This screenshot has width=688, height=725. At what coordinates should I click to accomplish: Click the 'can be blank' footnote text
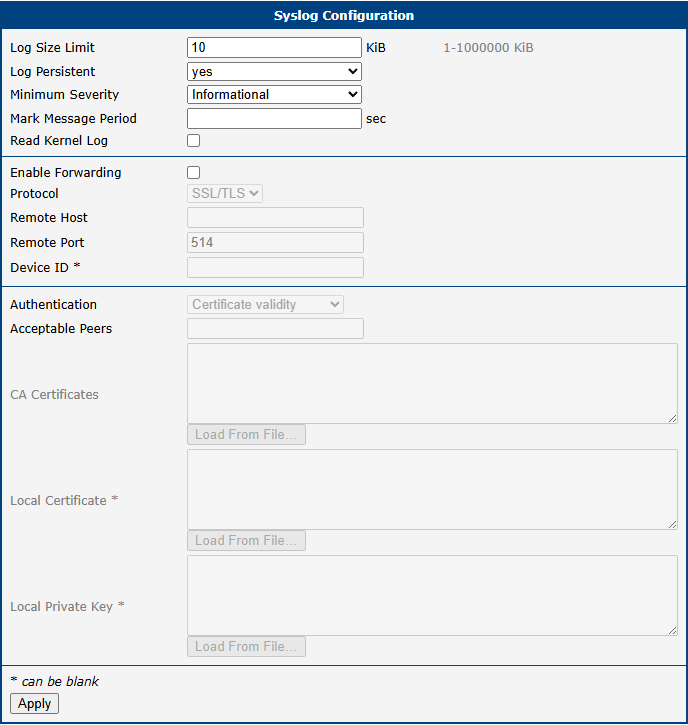pos(60,682)
